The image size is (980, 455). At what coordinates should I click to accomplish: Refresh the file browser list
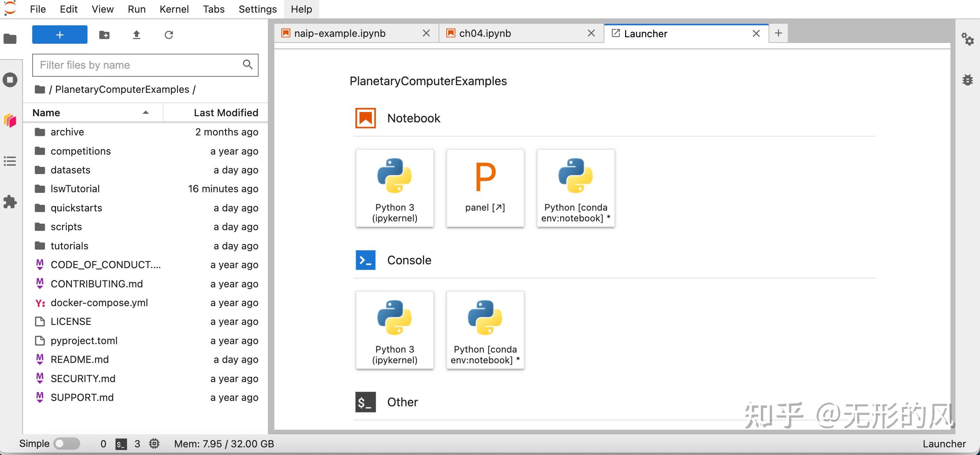click(x=169, y=35)
